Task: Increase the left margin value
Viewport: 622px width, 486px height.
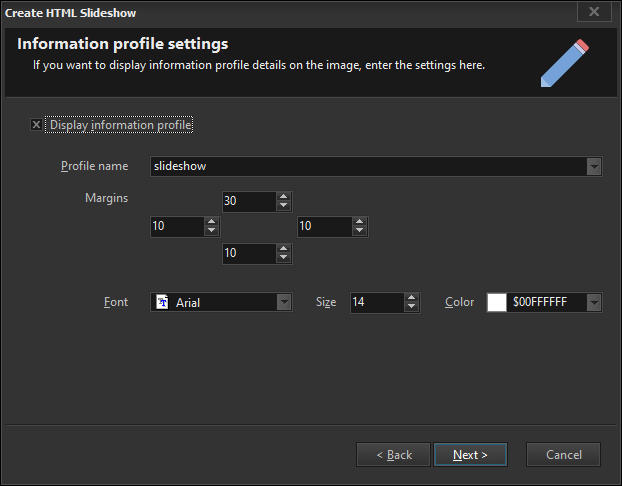Action: 211,222
